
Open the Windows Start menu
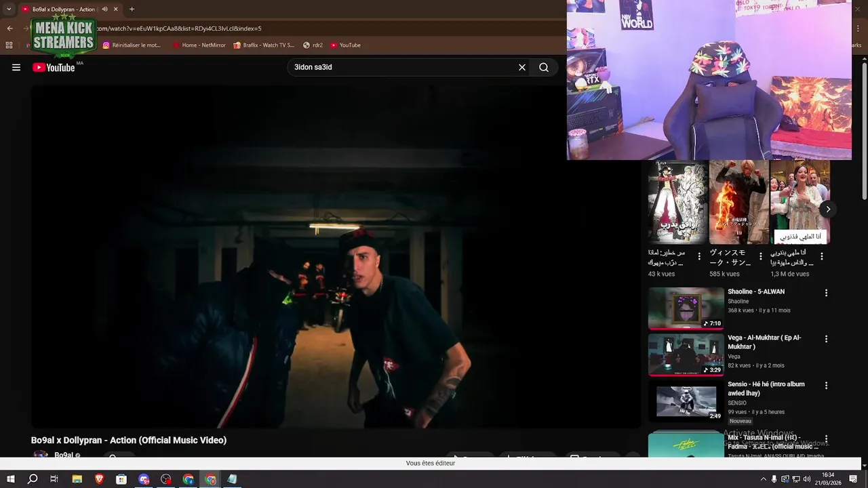(10, 479)
